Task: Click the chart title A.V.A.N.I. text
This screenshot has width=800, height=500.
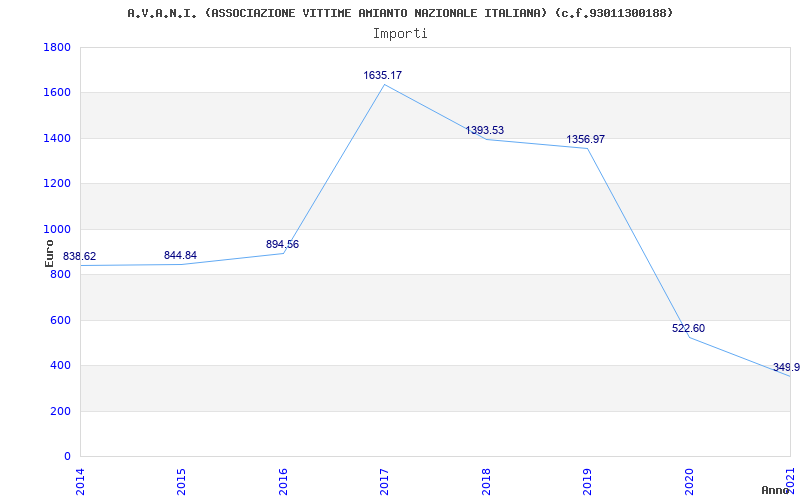Action: [400, 13]
